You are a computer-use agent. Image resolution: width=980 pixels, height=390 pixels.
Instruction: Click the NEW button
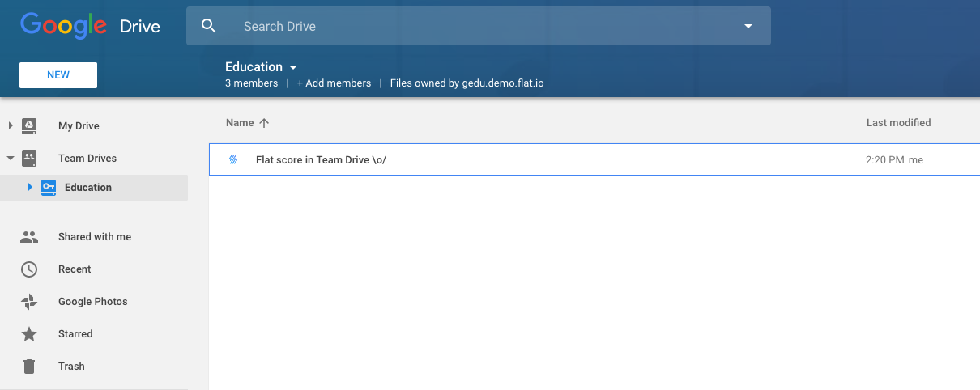58,75
